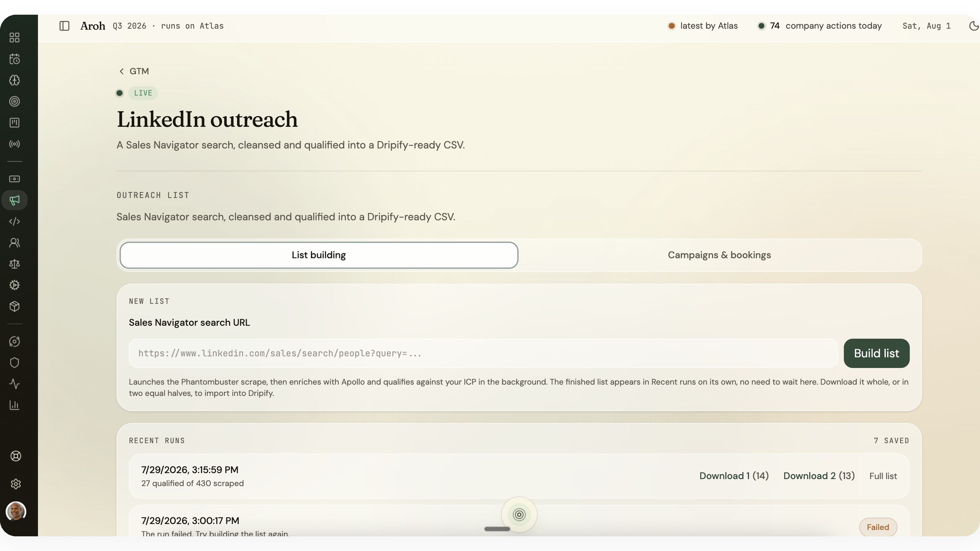This screenshot has width=980, height=551.
Task: Open the box package icon in sidebar
Action: (x=14, y=306)
